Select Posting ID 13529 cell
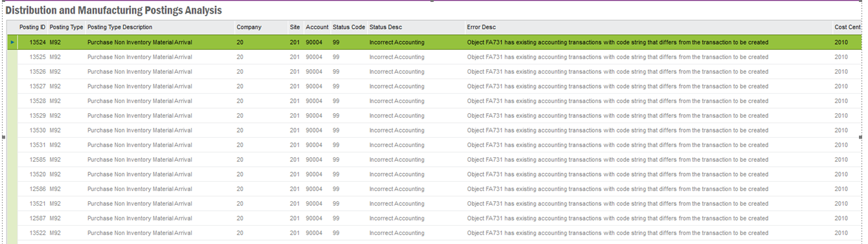 (38, 116)
